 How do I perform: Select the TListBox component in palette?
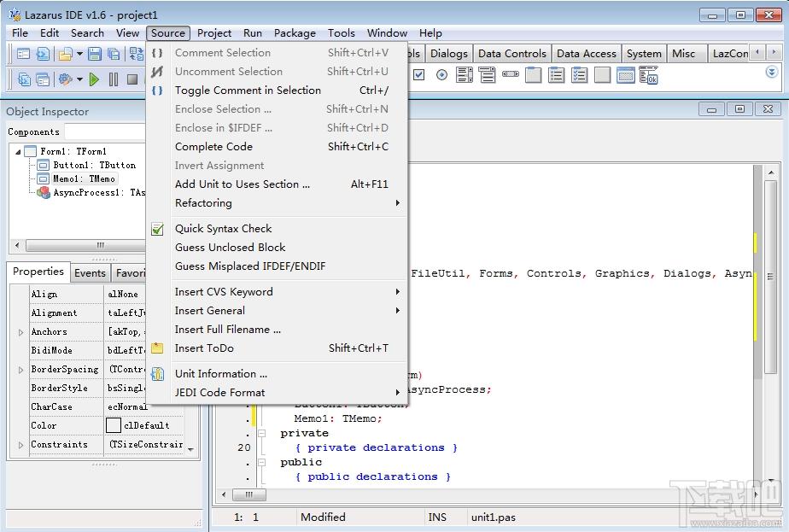click(x=464, y=75)
